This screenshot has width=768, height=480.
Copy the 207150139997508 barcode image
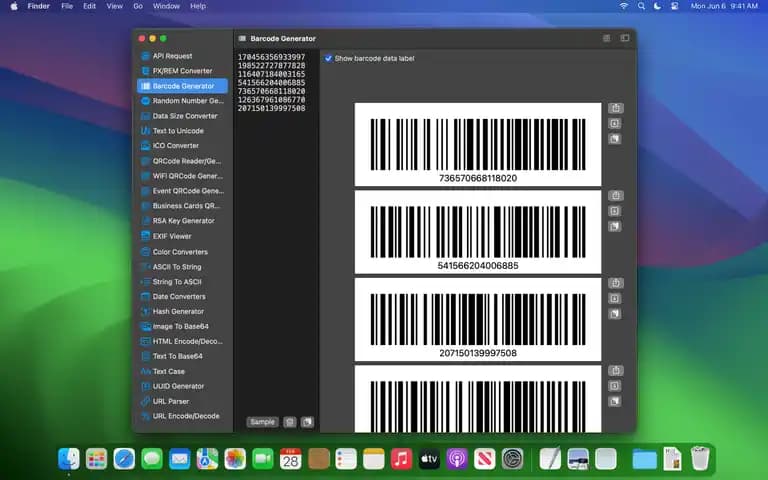pos(615,314)
